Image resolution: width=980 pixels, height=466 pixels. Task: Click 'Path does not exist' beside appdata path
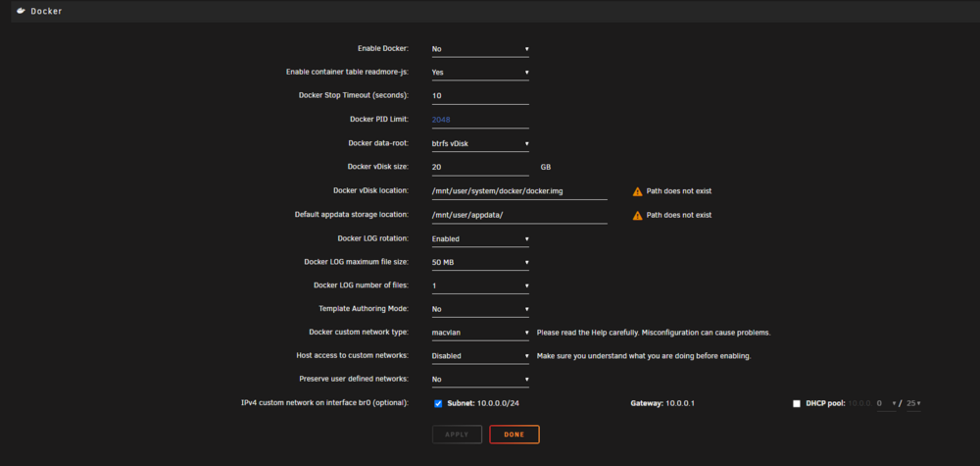679,215
